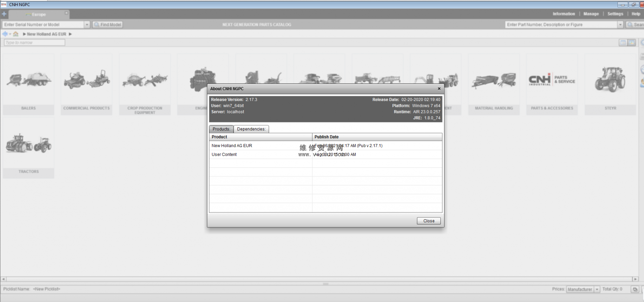The height and width of the screenshot is (302, 644).
Task: Expand arrow after New Holland AG EUR breadcrumb
Action: click(70, 34)
